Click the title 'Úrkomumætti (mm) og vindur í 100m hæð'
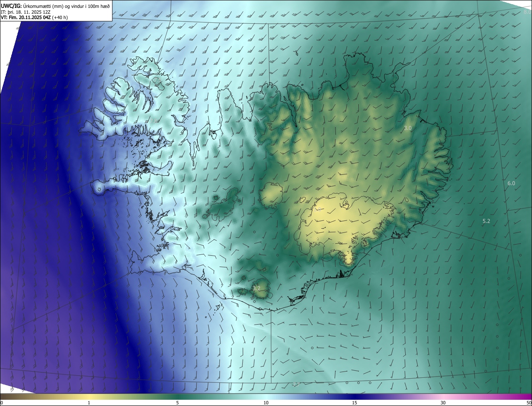The image size is (532, 406). tap(66, 6)
